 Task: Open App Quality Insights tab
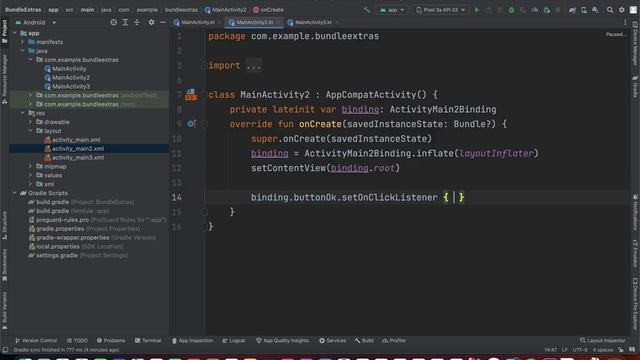[x=282, y=340]
